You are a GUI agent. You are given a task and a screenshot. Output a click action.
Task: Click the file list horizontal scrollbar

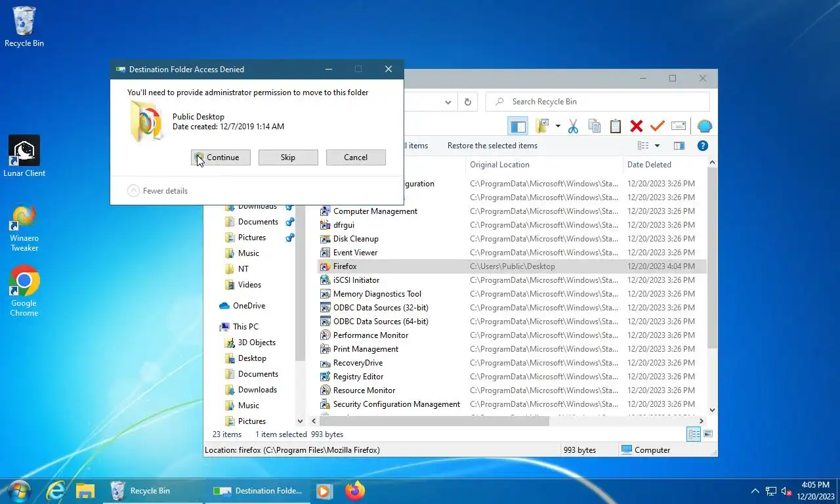click(x=434, y=421)
